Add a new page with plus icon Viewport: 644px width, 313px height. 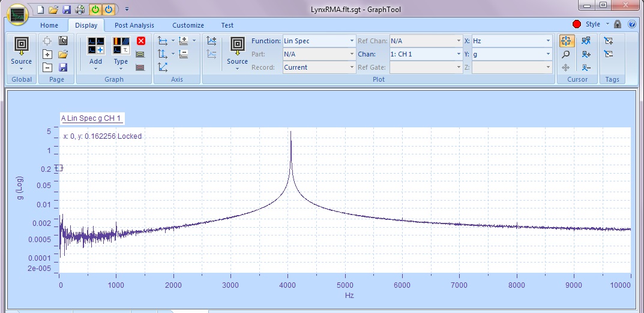point(47,54)
